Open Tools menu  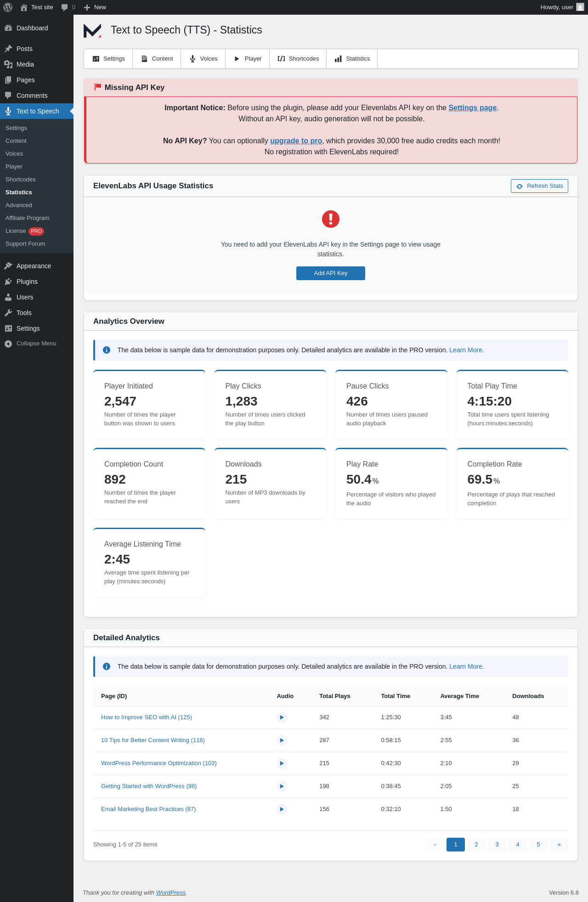tap(37, 313)
